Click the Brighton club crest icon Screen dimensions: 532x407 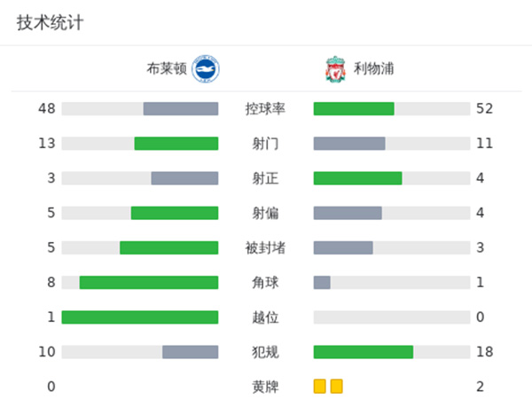206,70
